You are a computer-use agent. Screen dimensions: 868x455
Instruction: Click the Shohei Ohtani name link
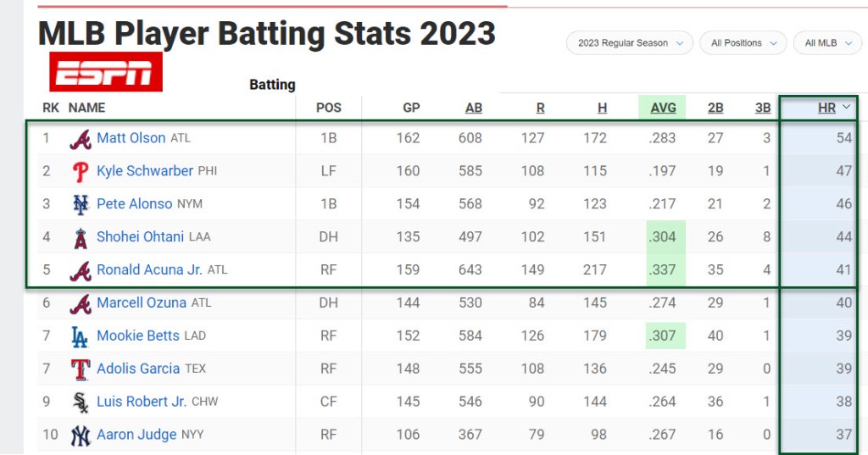pyautogui.click(x=140, y=237)
